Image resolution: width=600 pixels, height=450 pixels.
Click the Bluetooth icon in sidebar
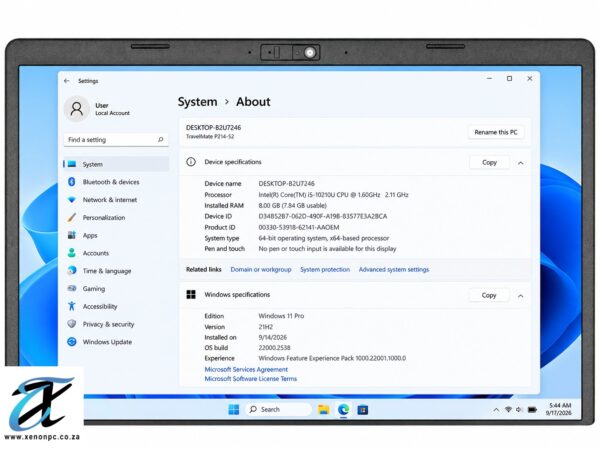(72, 182)
